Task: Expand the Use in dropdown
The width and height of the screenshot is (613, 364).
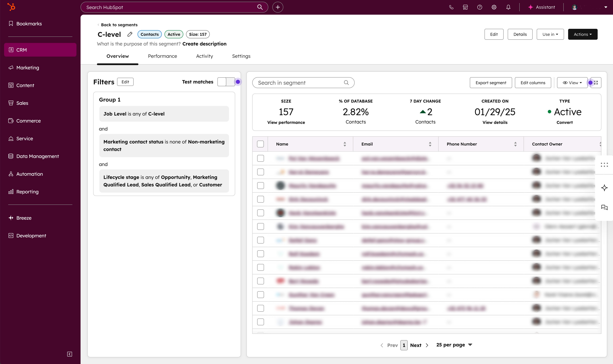Action: coord(550,34)
